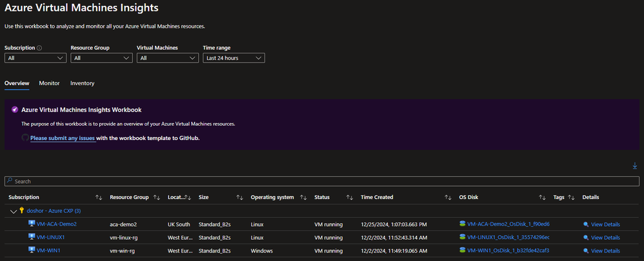Open the 'Please submit any issues' link

point(63,138)
